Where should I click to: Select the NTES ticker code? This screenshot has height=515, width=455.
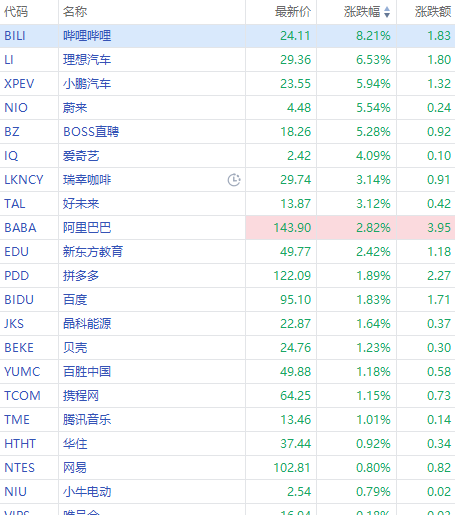pyautogui.click(x=19, y=468)
